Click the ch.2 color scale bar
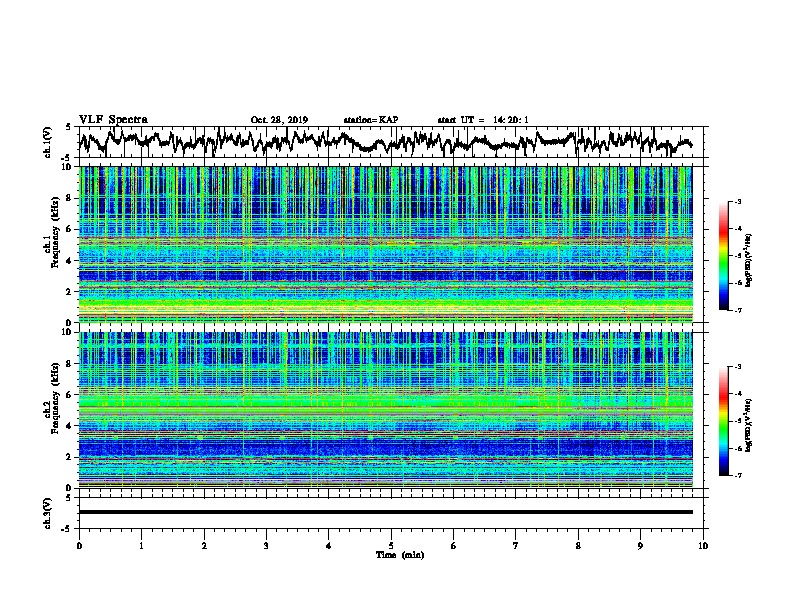The width and height of the screenshot is (792, 612). pos(723,421)
